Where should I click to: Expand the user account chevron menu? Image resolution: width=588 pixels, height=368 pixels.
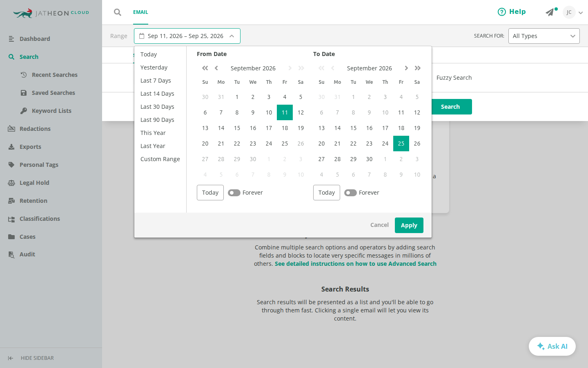pos(581,13)
